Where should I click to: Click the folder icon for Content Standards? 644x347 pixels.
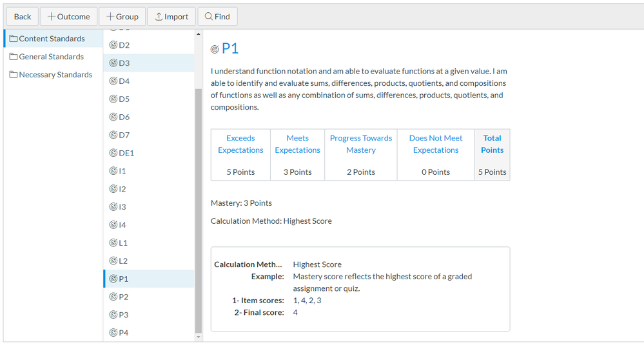coord(14,39)
